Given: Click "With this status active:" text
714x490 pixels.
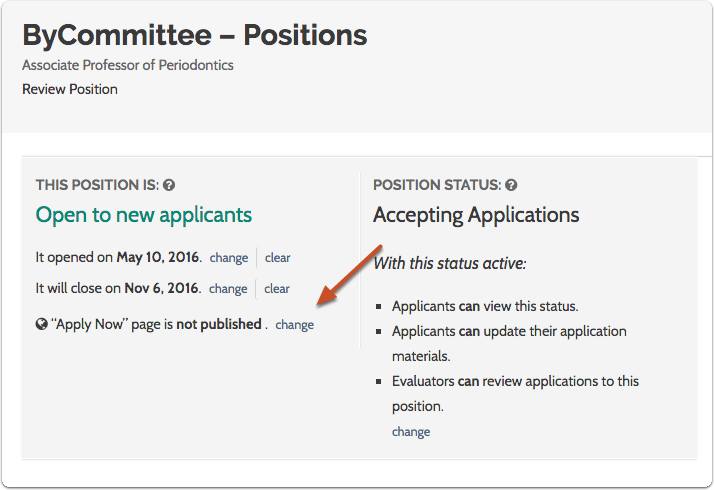Looking at the screenshot, I should [x=450, y=263].
